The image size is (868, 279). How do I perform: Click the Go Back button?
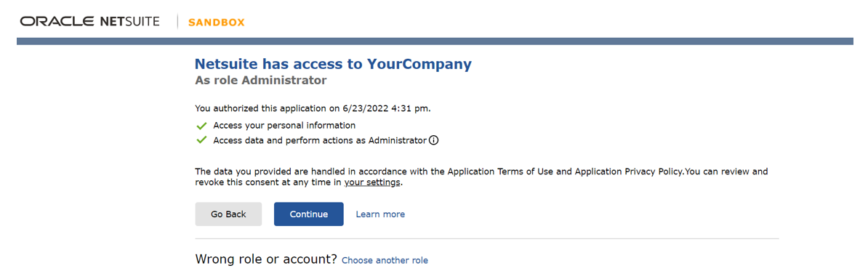click(228, 214)
